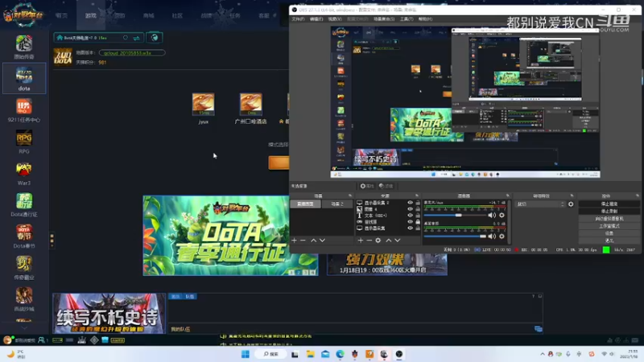The height and width of the screenshot is (362, 644).
Task: Open the chat bubble icon below team panel
Action: pos(538,329)
